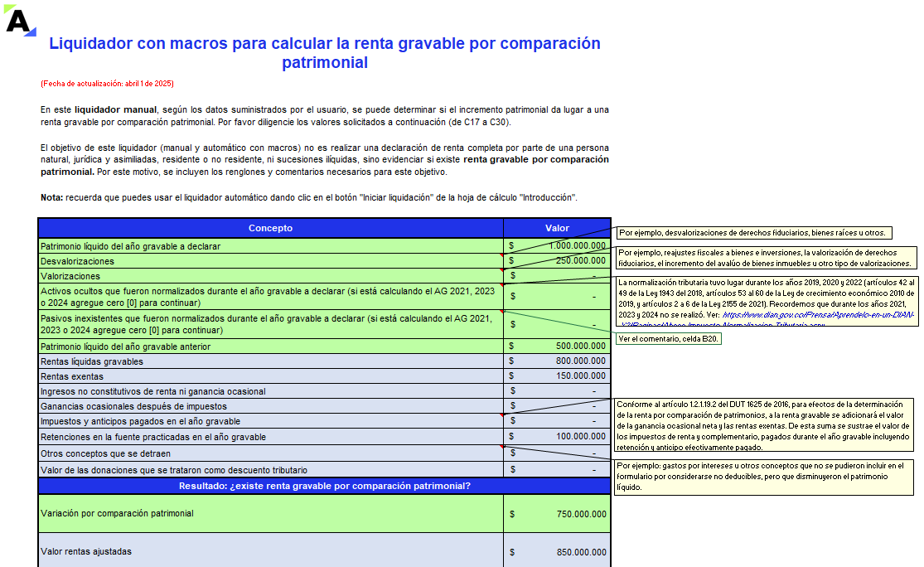The image size is (924, 567).
Task: Click the "Nota:" paragraph about the liquidador automático
Action: (309, 197)
